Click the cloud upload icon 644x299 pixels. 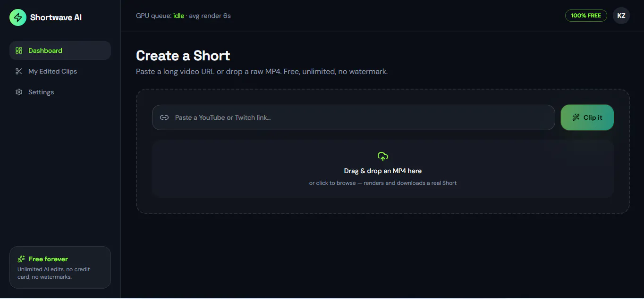coord(383,157)
